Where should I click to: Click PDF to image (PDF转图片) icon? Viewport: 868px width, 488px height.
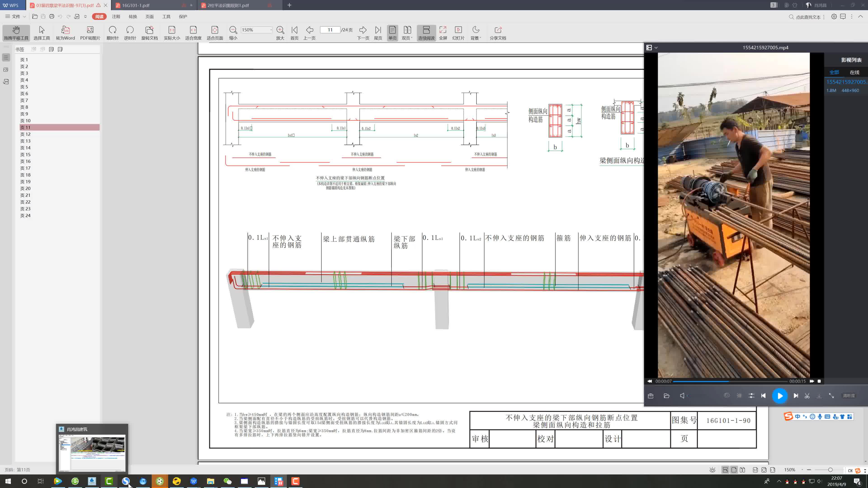click(90, 30)
